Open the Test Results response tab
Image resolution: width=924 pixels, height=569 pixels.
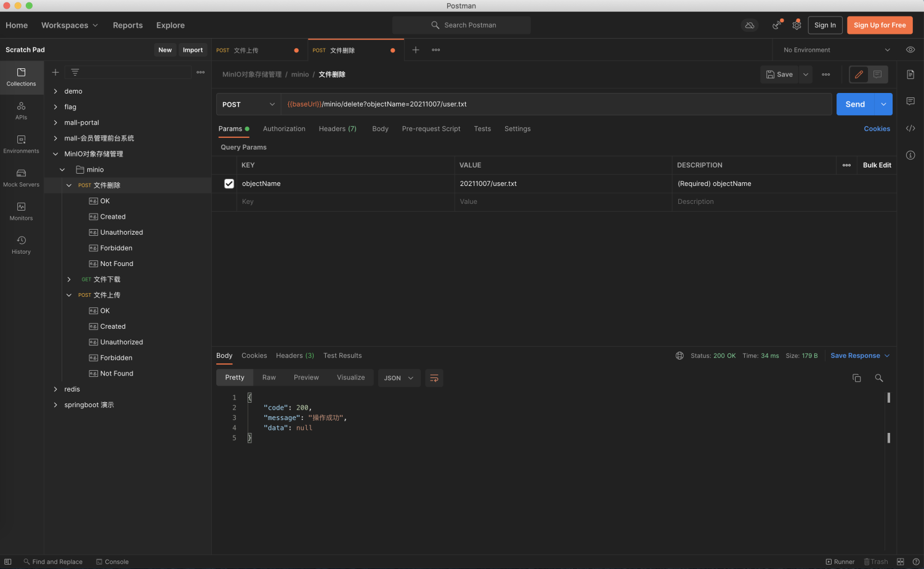pyautogui.click(x=342, y=356)
